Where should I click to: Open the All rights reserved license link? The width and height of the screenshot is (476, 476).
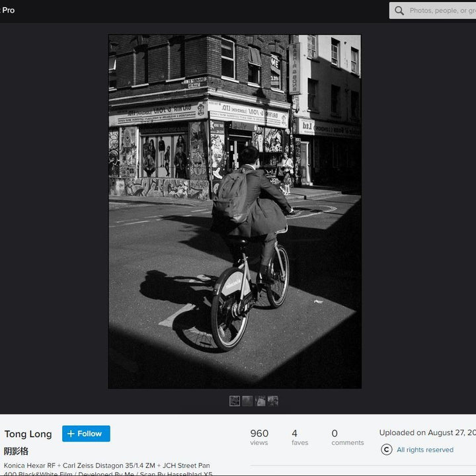pyautogui.click(x=424, y=450)
